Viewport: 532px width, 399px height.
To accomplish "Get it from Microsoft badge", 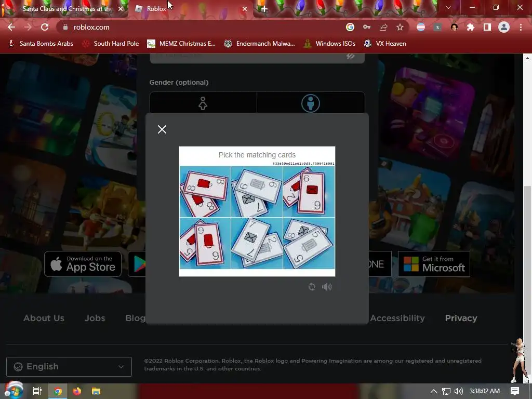I will (x=434, y=264).
